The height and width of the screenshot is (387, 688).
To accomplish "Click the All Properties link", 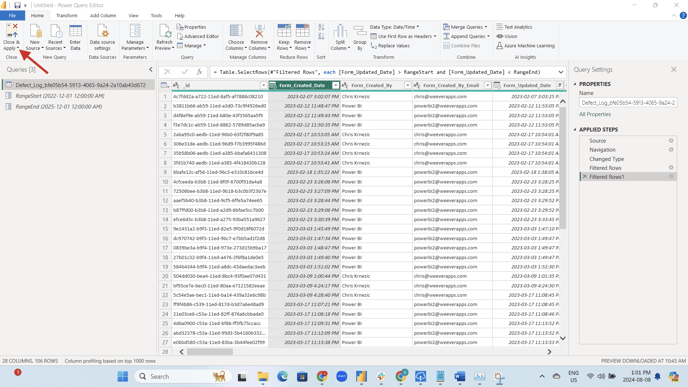I will point(595,114).
